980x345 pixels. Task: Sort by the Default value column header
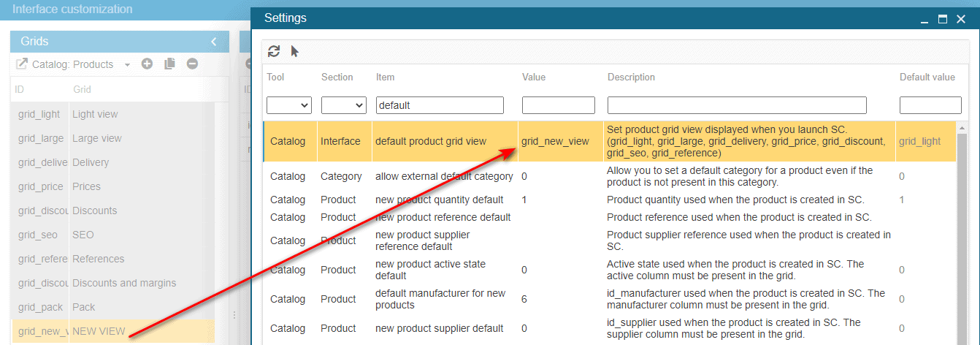pyautogui.click(x=927, y=77)
